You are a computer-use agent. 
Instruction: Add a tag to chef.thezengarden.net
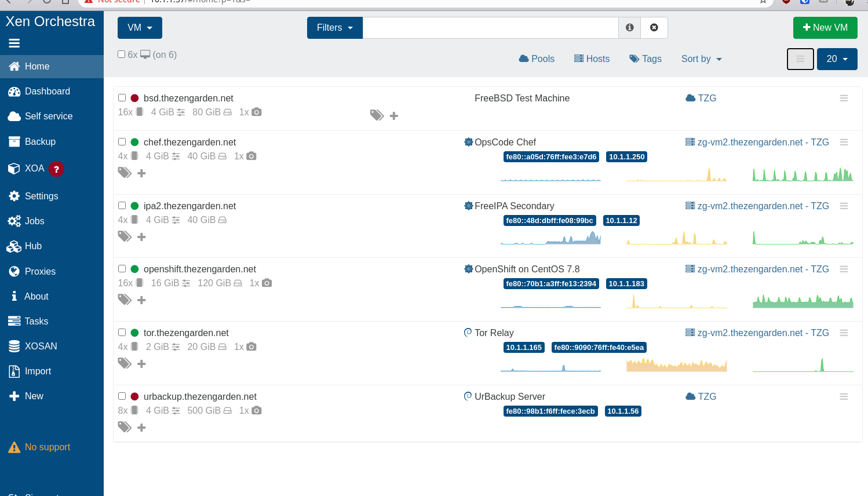141,173
